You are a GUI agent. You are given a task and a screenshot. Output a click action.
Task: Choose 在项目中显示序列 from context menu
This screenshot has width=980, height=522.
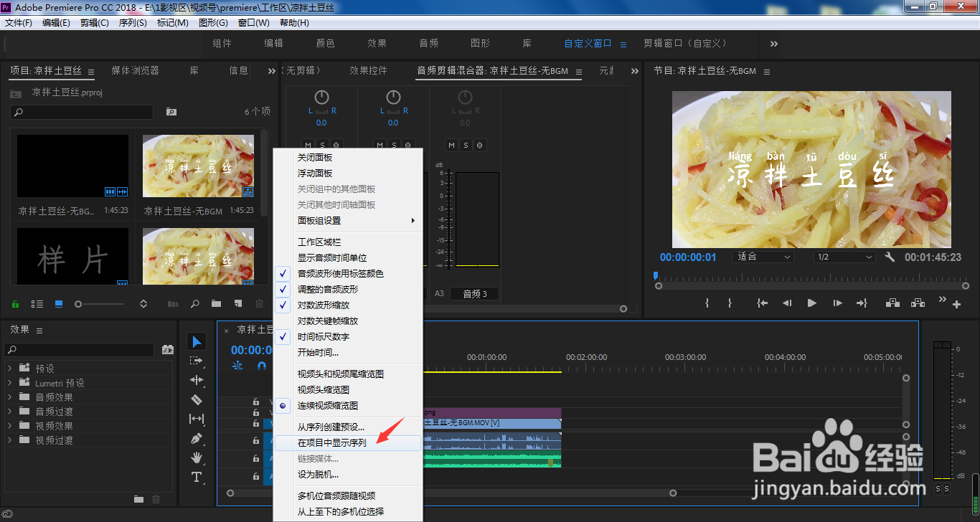pyautogui.click(x=348, y=442)
